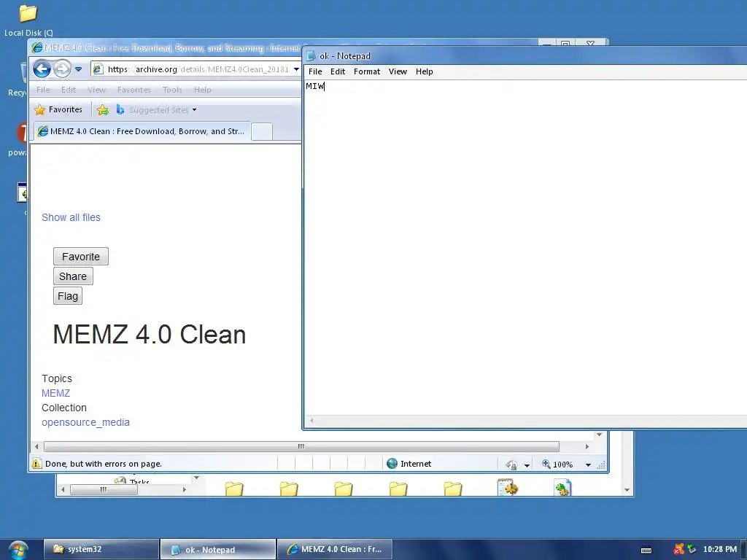The width and height of the screenshot is (747, 560).
Task: Click the right scroll arrow in Internet Explorer
Action: click(587, 447)
